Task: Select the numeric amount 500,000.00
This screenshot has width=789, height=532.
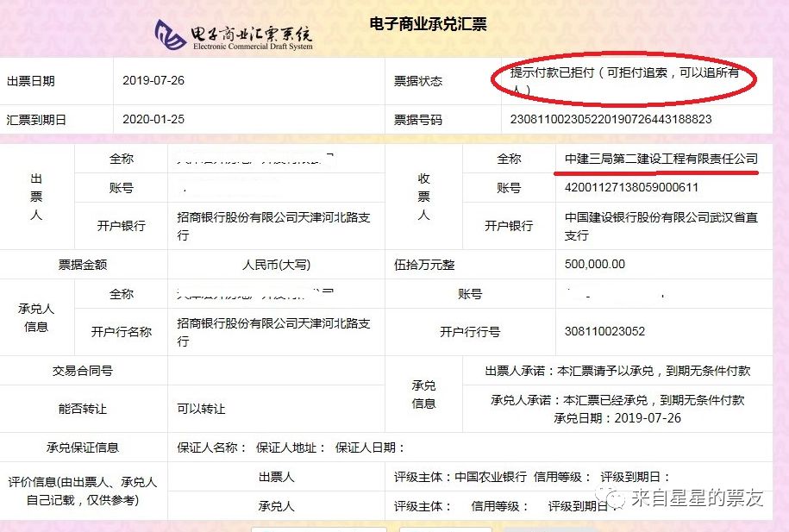Action: point(595,264)
